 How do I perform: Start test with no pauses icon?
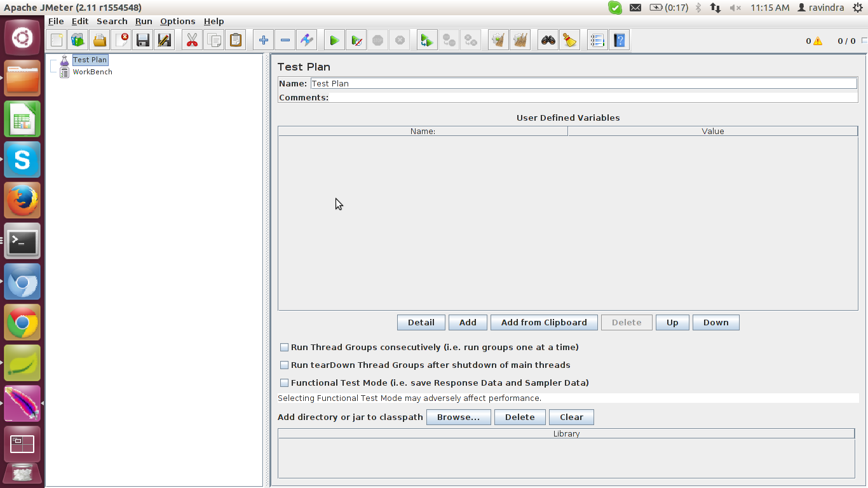click(356, 41)
